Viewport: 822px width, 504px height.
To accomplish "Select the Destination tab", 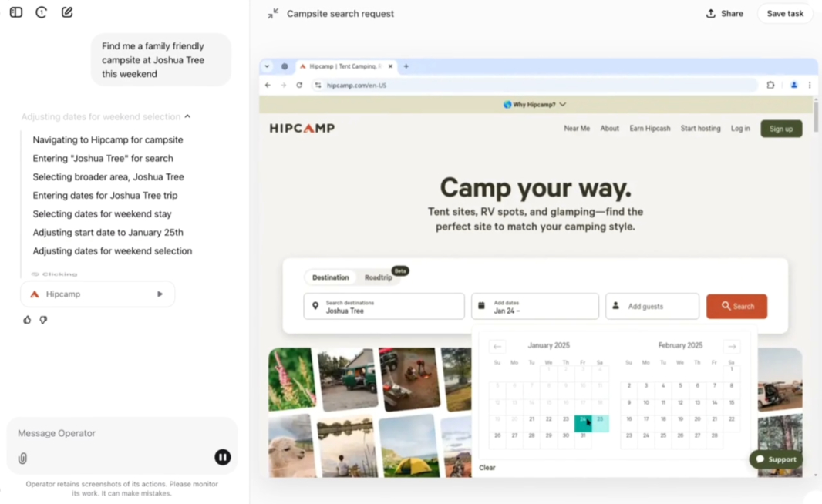I will [x=330, y=277].
